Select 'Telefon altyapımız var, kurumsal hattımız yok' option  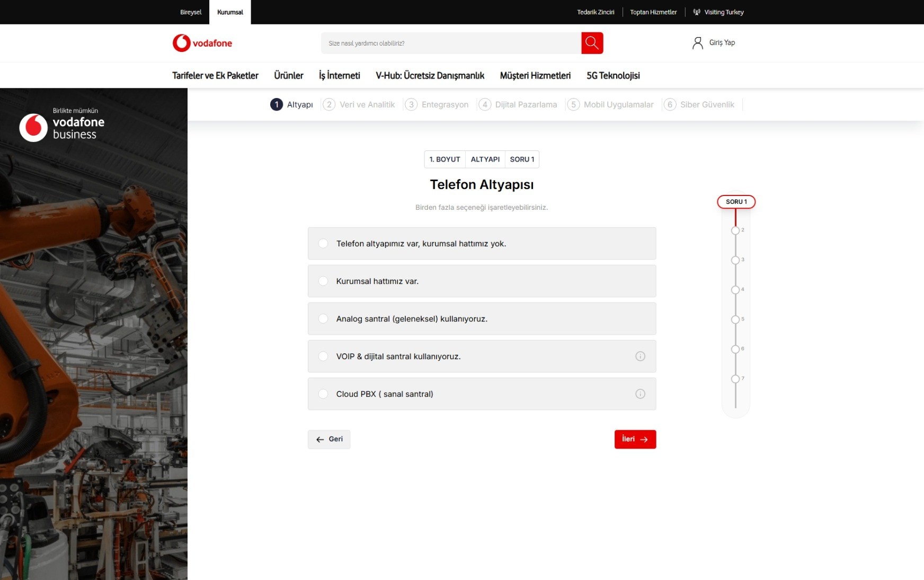point(323,244)
